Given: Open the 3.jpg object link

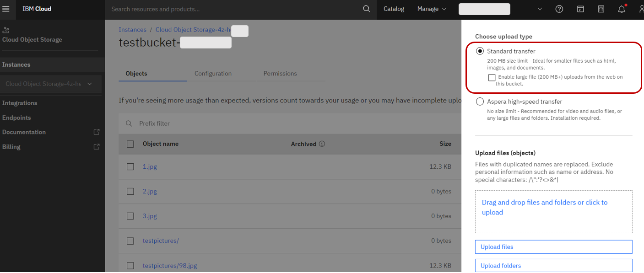Looking at the screenshot, I should (x=150, y=216).
